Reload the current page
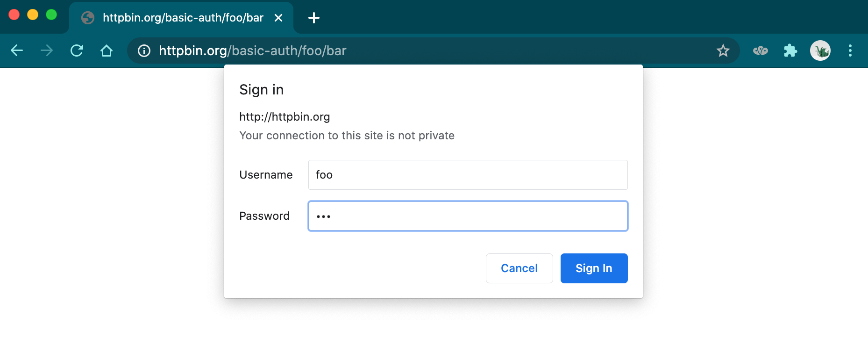This screenshot has height=360, width=868. 77,50
